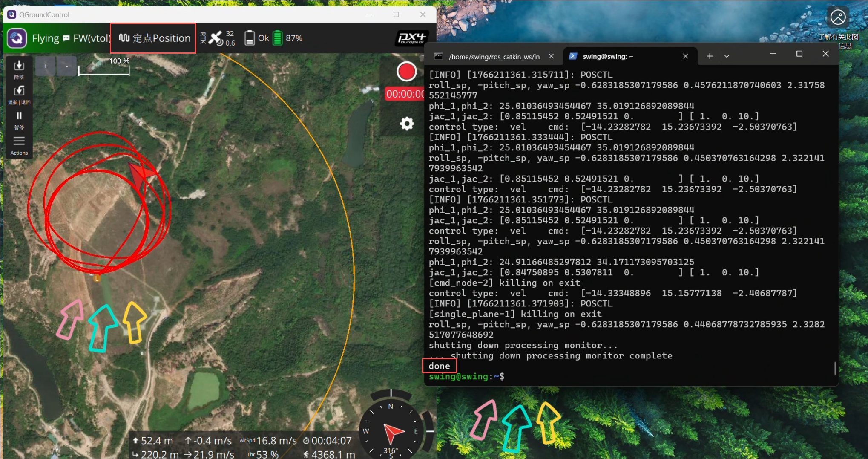
Task: Click the Thr 53 % throttle value
Action: click(x=263, y=454)
